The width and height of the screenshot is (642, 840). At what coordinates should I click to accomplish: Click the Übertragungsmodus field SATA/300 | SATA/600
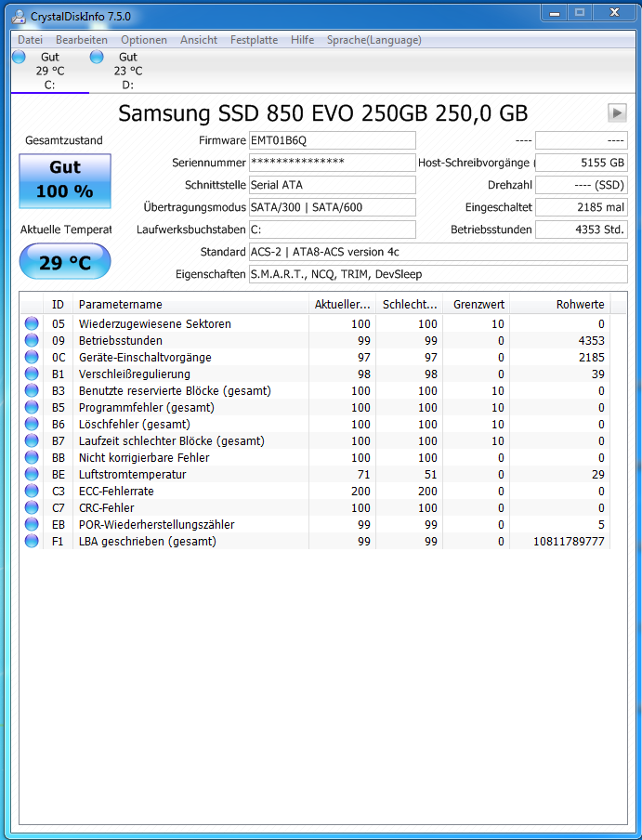click(332, 207)
